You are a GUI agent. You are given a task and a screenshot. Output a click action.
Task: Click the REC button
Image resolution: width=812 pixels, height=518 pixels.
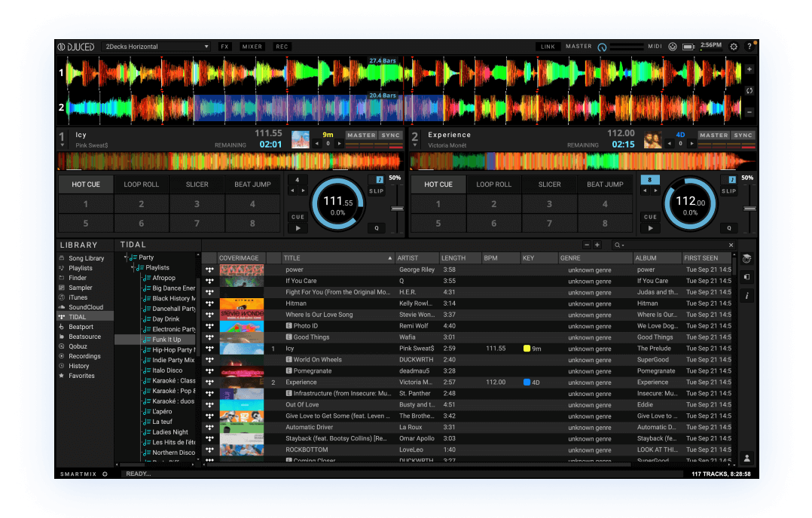point(282,47)
